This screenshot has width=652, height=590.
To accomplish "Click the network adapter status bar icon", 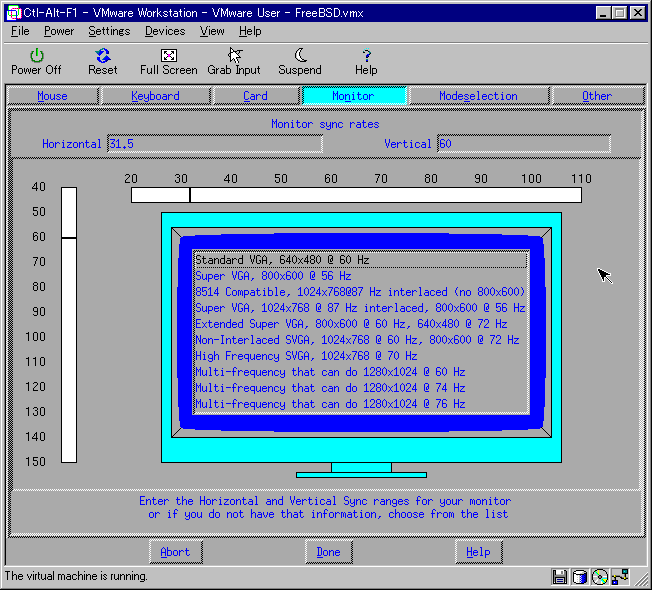I will click(x=620, y=576).
